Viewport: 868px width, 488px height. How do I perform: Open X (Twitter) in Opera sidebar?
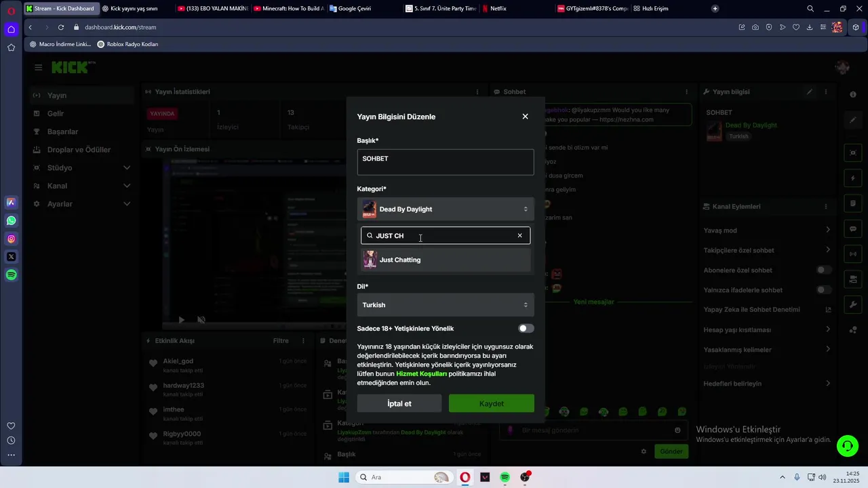pyautogui.click(x=11, y=257)
